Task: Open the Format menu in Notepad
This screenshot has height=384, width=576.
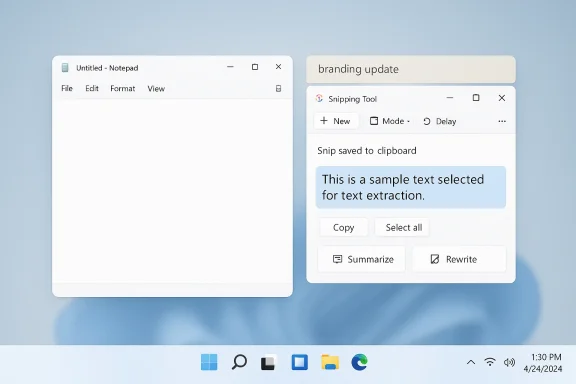Action: point(123,89)
